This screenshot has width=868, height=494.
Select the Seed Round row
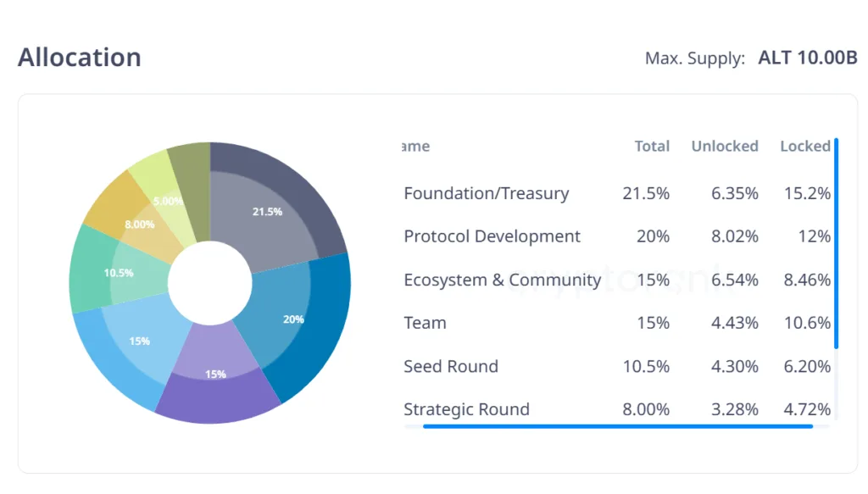(x=450, y=366)
